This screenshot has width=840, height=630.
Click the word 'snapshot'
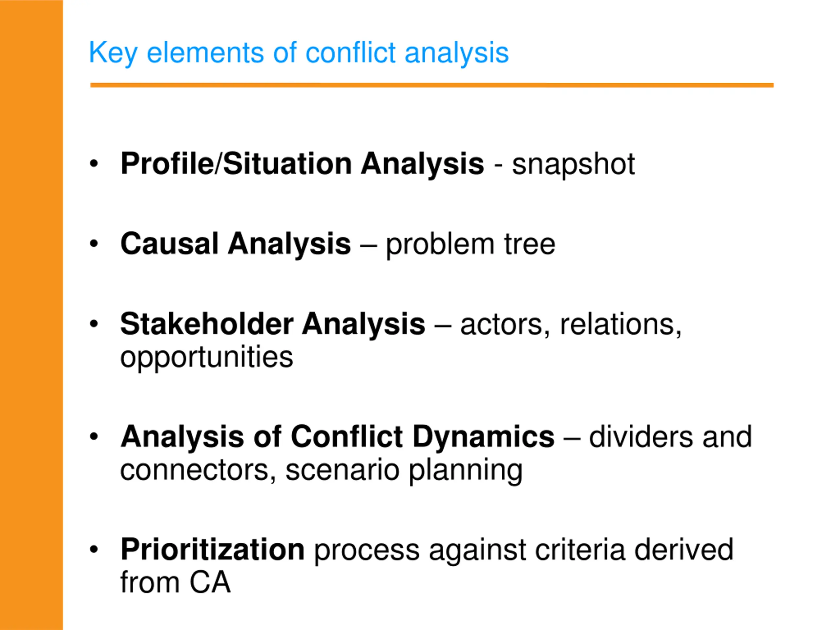coord(574,165)
